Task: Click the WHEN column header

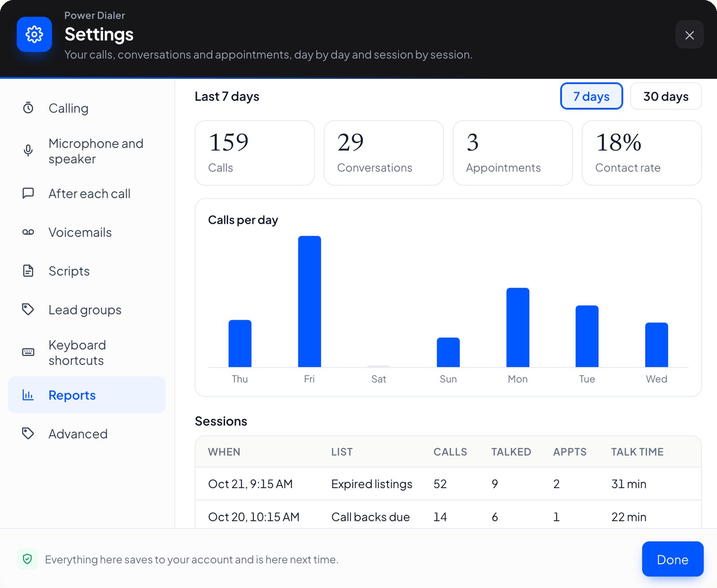Action: pyautogui.click(x=224, y=452)
